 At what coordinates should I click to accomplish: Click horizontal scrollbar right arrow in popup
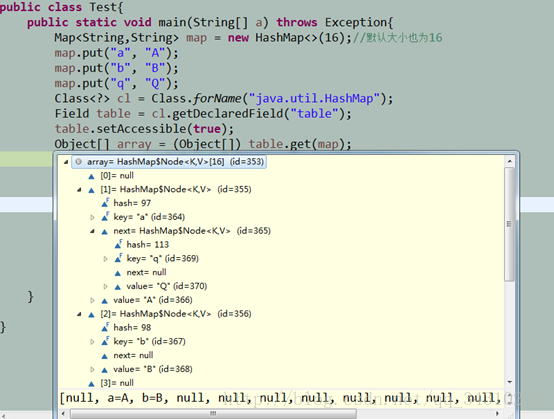[497, 413]
